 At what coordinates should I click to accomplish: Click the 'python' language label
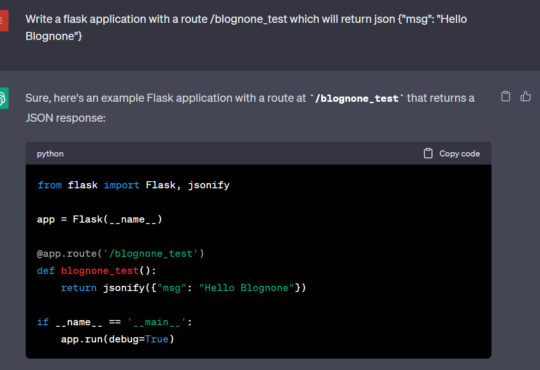click(x=50, y=154)
